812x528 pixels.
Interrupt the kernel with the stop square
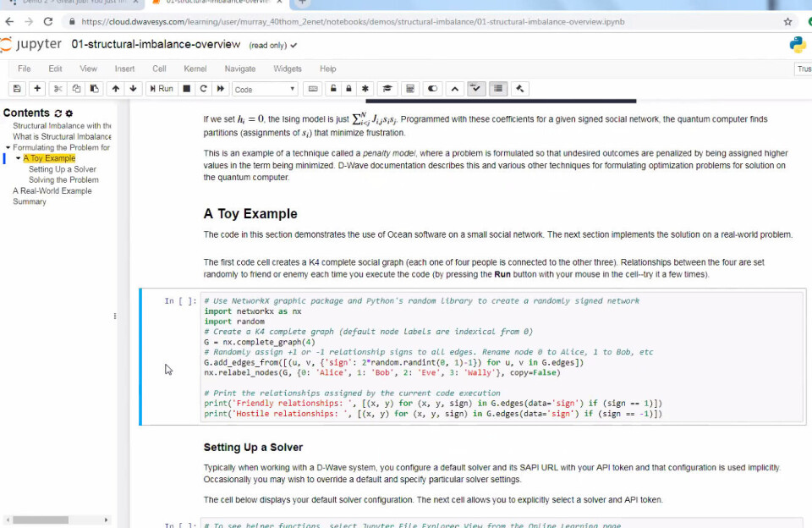point(186,89)
